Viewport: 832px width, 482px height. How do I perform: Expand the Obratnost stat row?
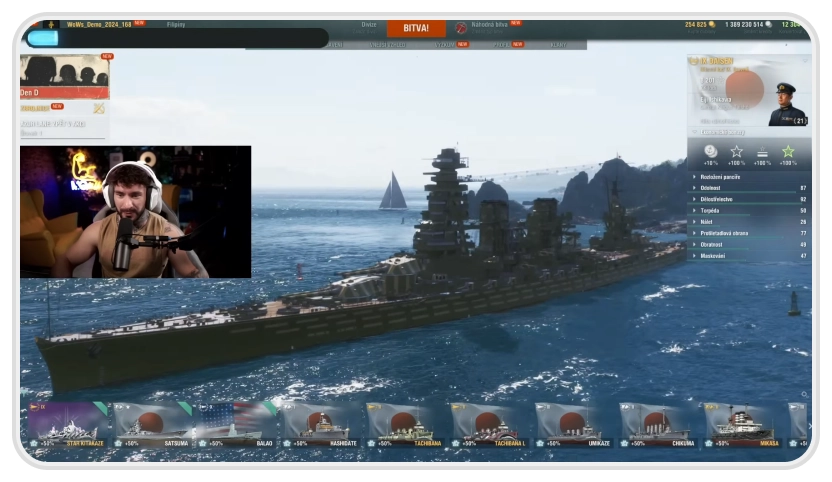point(749,245)
